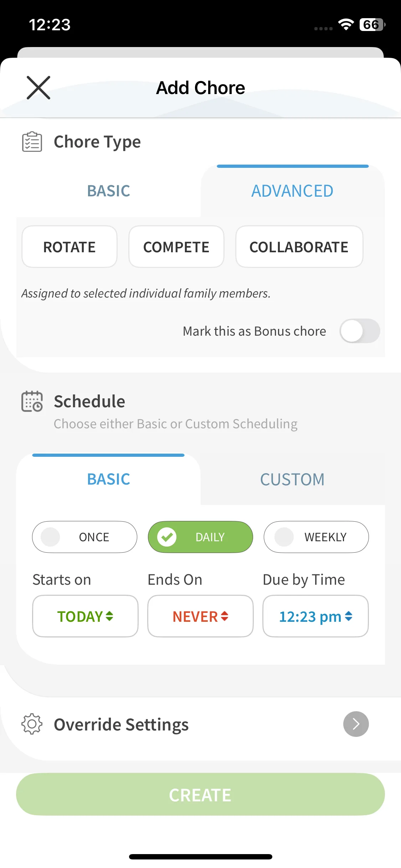This screenshot has width=401, height=868.
Task: Choose the COLLABORATE chore type button
Action: (299, 247)
